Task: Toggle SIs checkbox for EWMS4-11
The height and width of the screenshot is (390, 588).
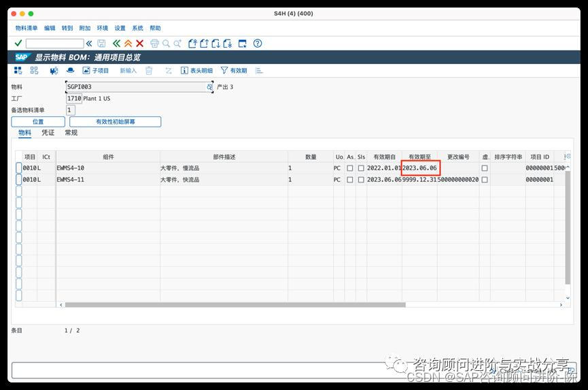Action: 361,180
